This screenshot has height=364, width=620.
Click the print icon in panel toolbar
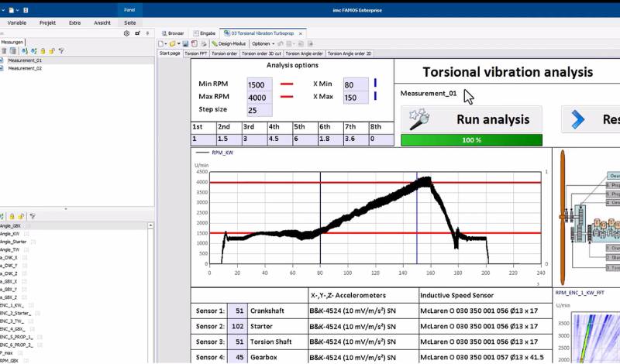[x=203, y=43]
